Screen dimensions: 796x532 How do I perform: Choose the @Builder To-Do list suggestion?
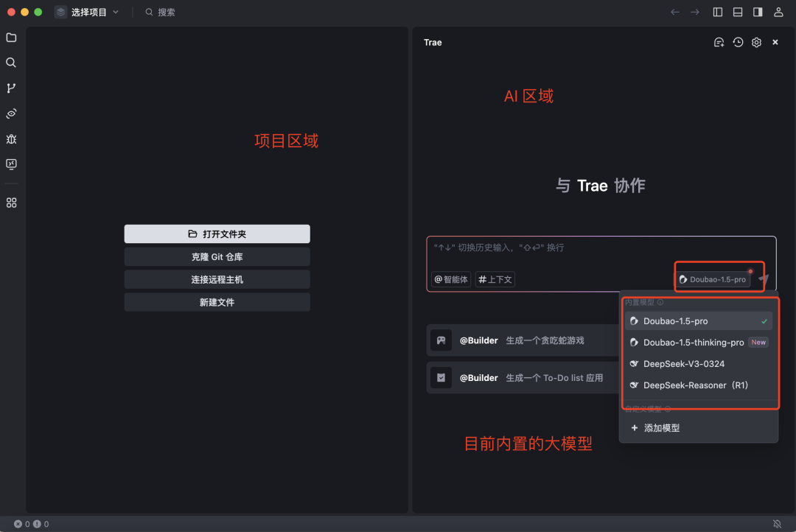(x=523, y=378)
